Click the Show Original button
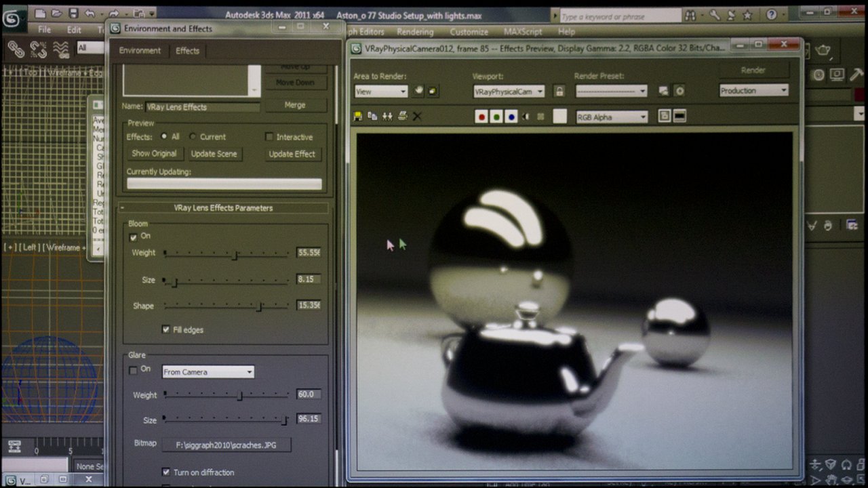This screenshot has width=868, height=488. (154, 154)
